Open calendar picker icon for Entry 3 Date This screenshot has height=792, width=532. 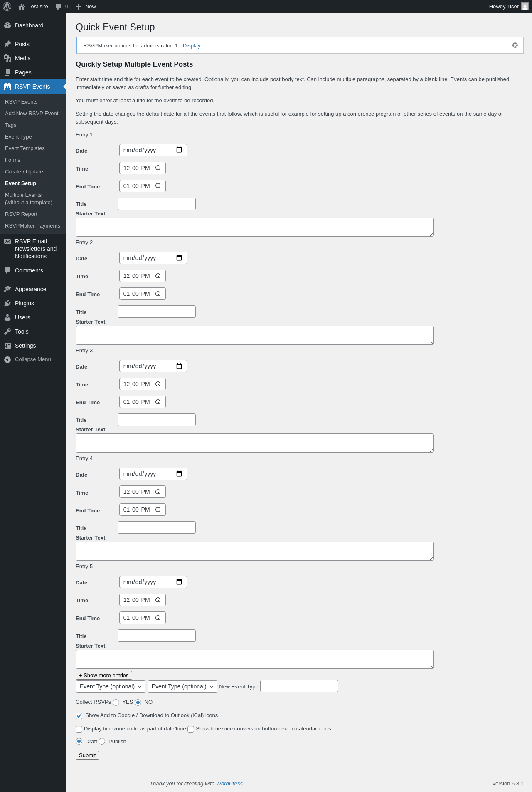click(x=179, y=366)
